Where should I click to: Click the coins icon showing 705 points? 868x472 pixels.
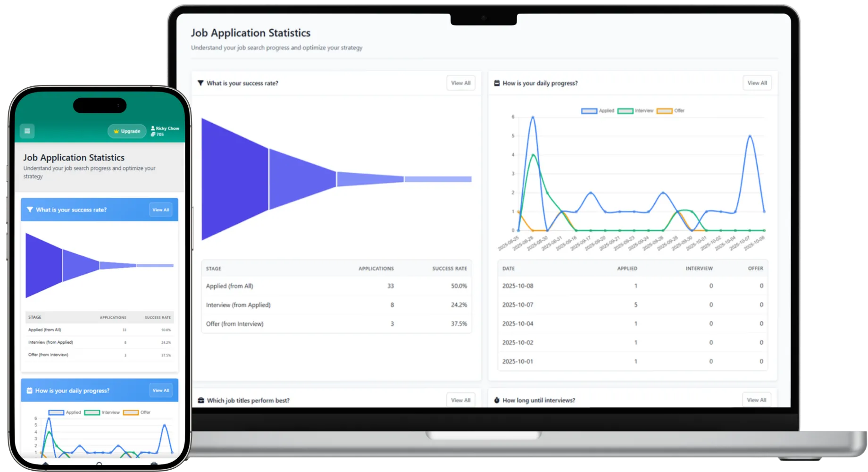coord(153,135)
